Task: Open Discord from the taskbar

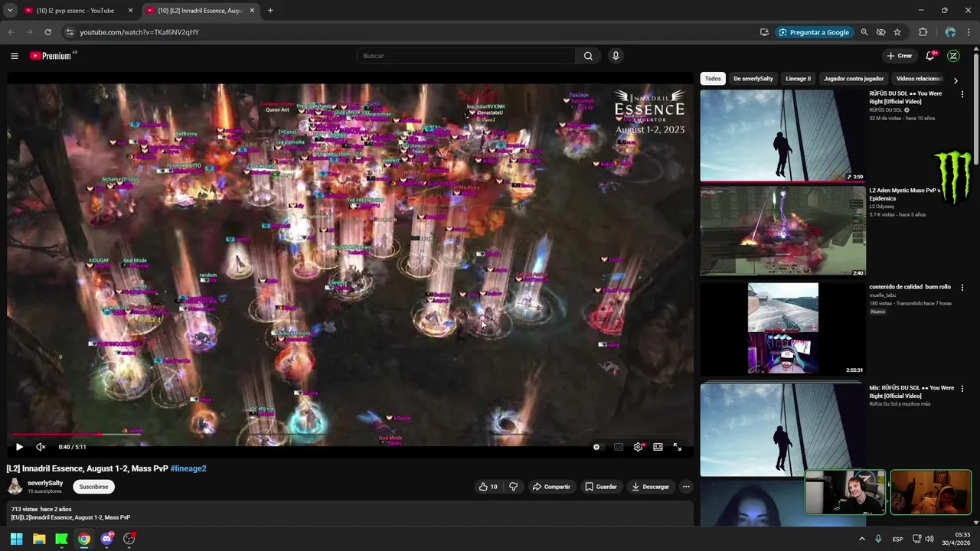Action: (106, 539)
